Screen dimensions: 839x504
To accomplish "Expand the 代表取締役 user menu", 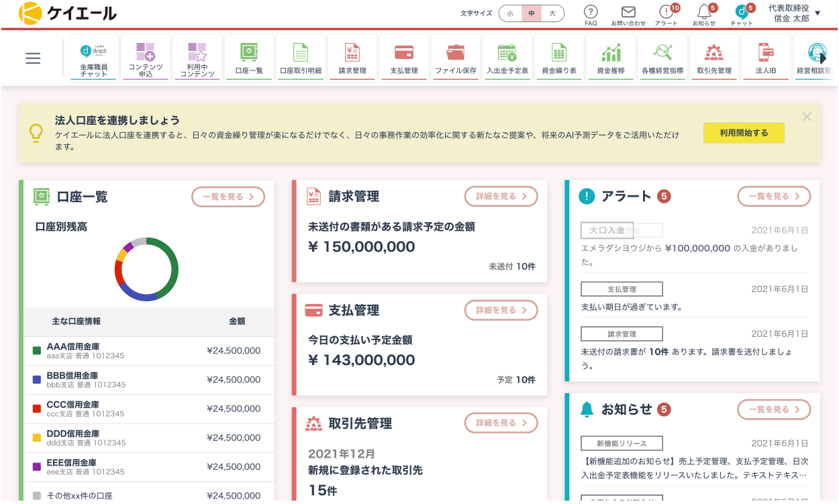I will [818, 13].
